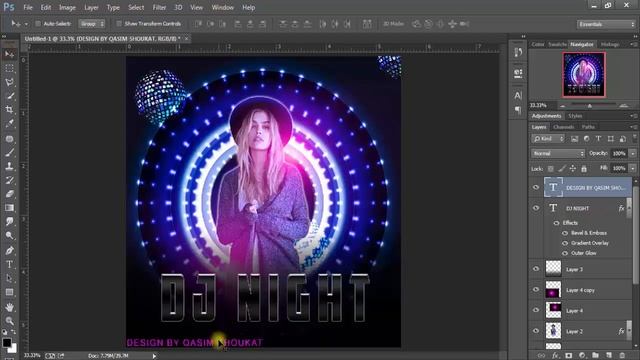Switch to the Swatches tab
The height and width of the screenshot is (360, 640).
pyautogui.click(x=557, y=44)
